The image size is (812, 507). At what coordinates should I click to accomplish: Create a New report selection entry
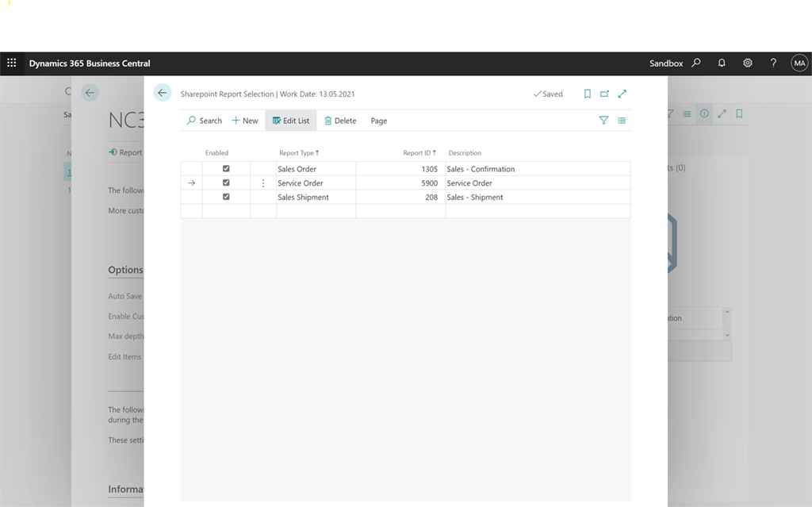[x=244, y=121]
